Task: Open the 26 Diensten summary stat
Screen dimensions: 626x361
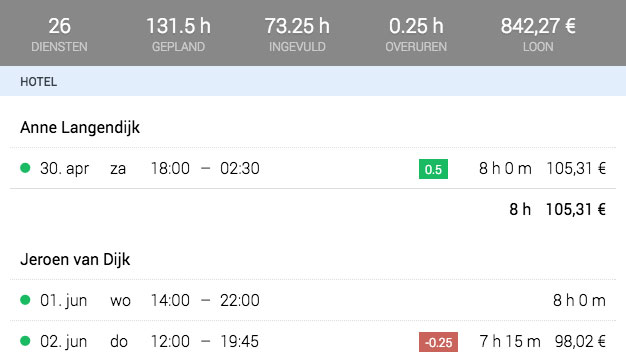Action: pos(59,34)
